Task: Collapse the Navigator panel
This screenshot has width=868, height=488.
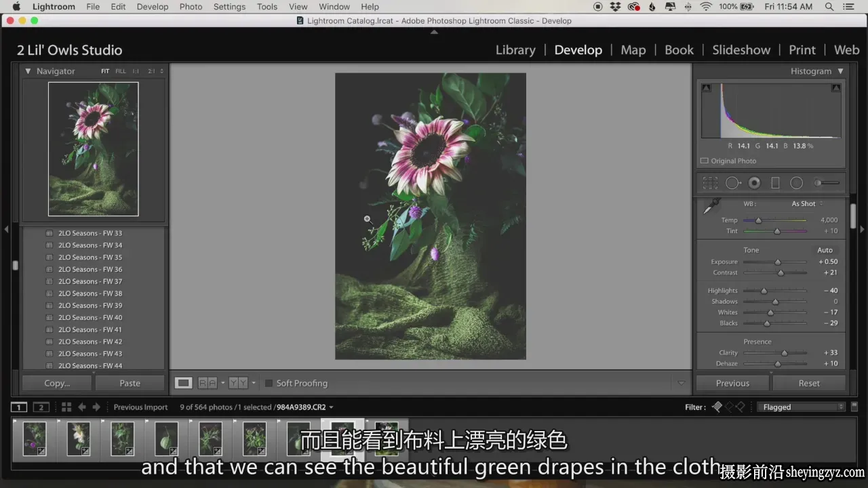Action: coord(28,71)
